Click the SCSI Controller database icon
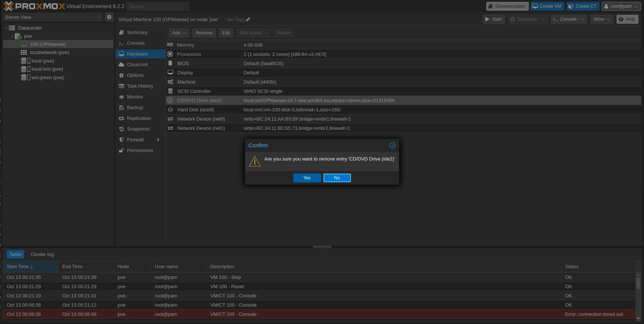 [x=170, y=91]
